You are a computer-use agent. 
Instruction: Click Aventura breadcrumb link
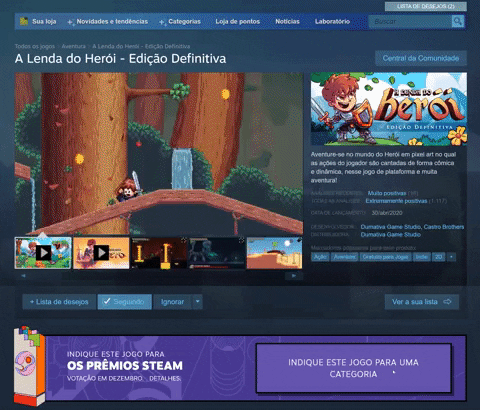(73, 46)
